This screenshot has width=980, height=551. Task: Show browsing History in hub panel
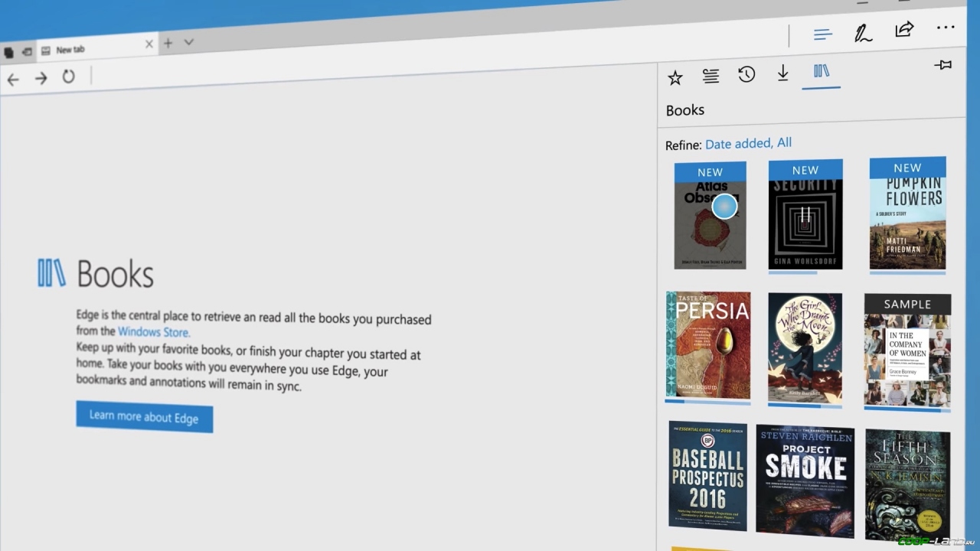(x=746, y=74)
